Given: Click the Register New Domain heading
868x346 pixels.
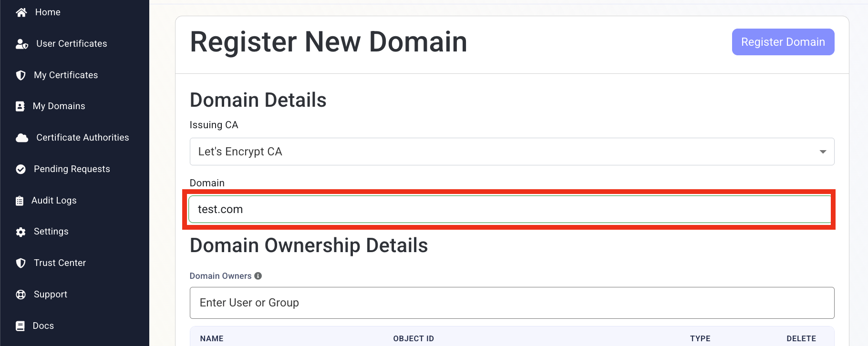Looking at the screenshot, I should (x=329, y=42).
